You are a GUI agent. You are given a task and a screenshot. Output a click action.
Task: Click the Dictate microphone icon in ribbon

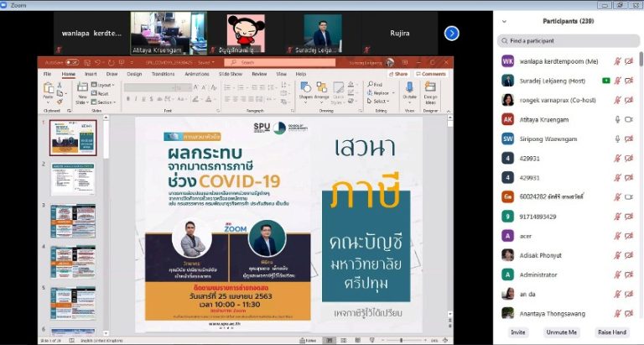pos(409,89)
